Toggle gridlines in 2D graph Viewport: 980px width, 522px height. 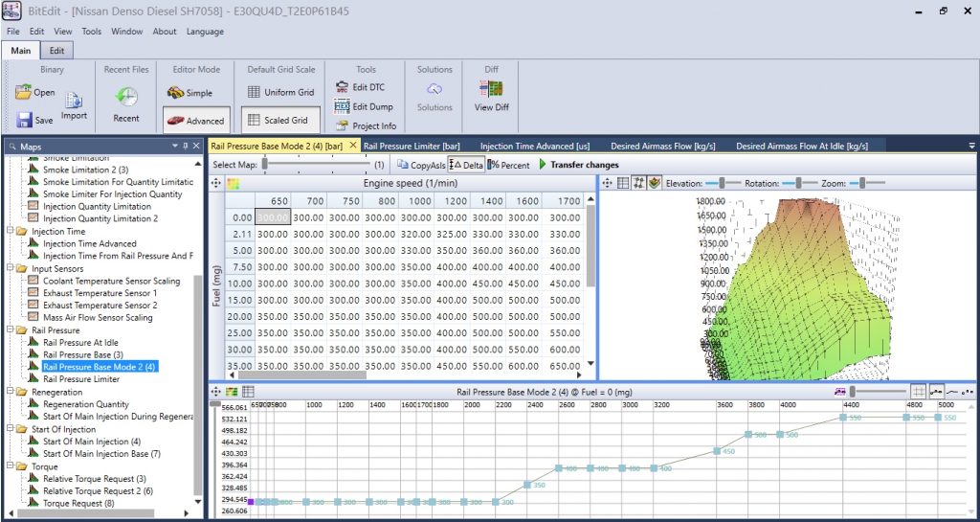point(918,392)
